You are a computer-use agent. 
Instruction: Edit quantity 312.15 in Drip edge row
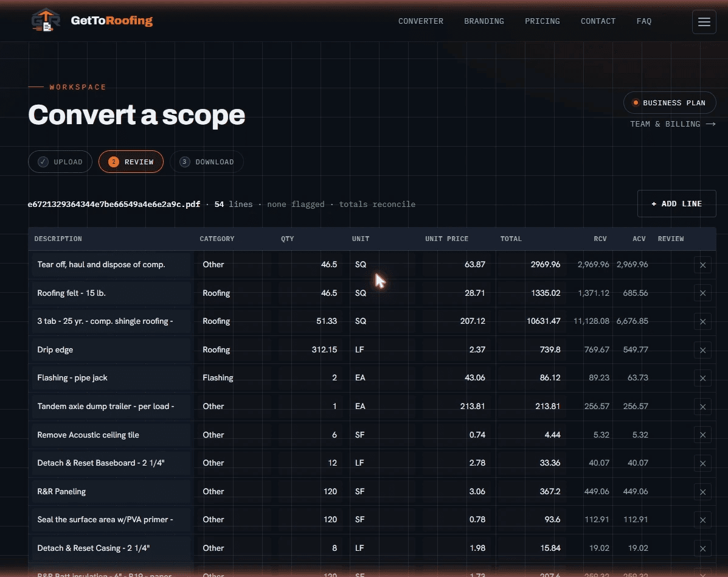pyautogui.click(x=311, y=349)
